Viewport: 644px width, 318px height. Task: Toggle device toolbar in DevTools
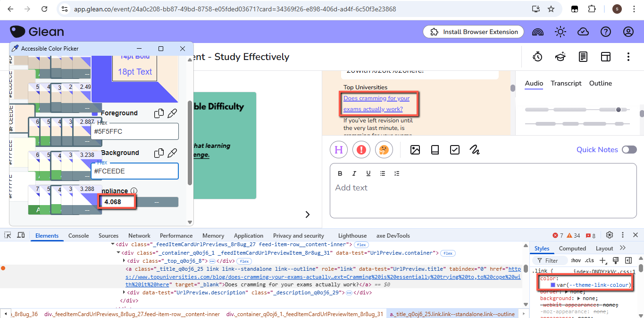[x=21, y=235]
